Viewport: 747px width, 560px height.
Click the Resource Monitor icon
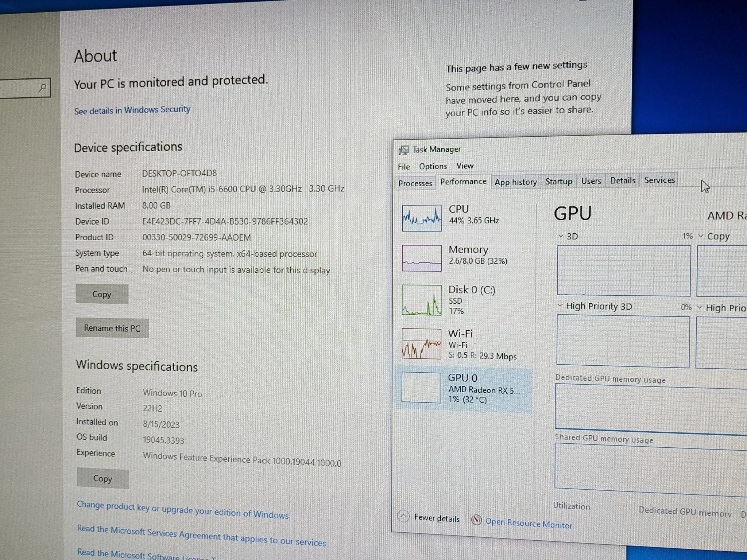[x=476, y=520]
